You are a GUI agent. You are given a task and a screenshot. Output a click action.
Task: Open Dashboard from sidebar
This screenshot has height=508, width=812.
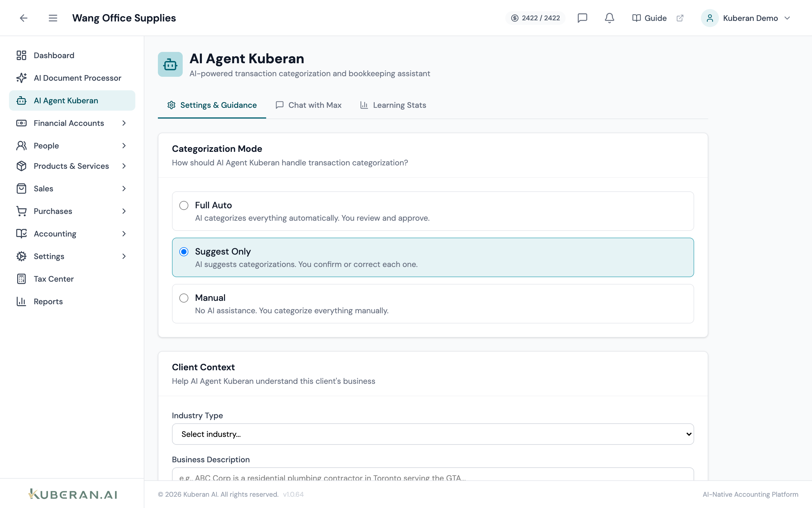72,55
